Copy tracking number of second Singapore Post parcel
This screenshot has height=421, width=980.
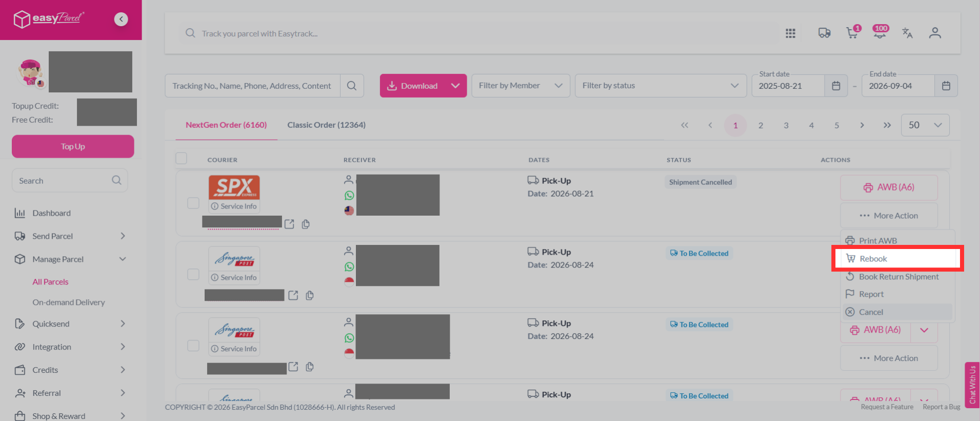(310, 367)
